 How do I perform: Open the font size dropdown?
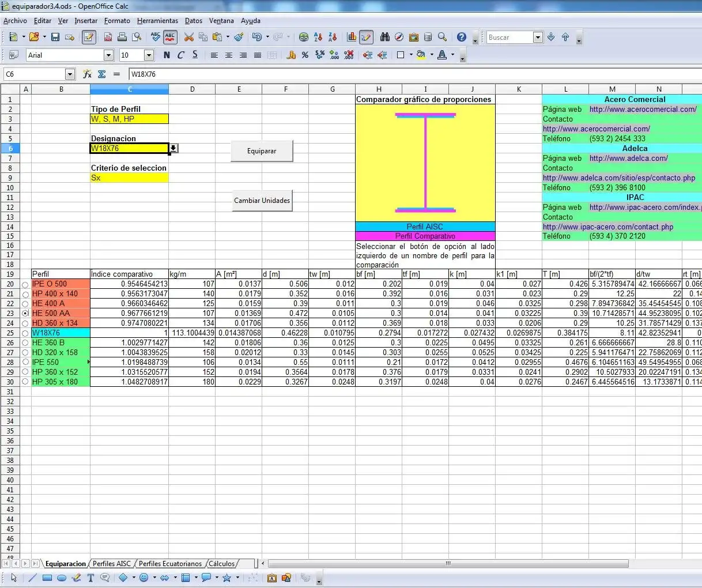[148, 55]
